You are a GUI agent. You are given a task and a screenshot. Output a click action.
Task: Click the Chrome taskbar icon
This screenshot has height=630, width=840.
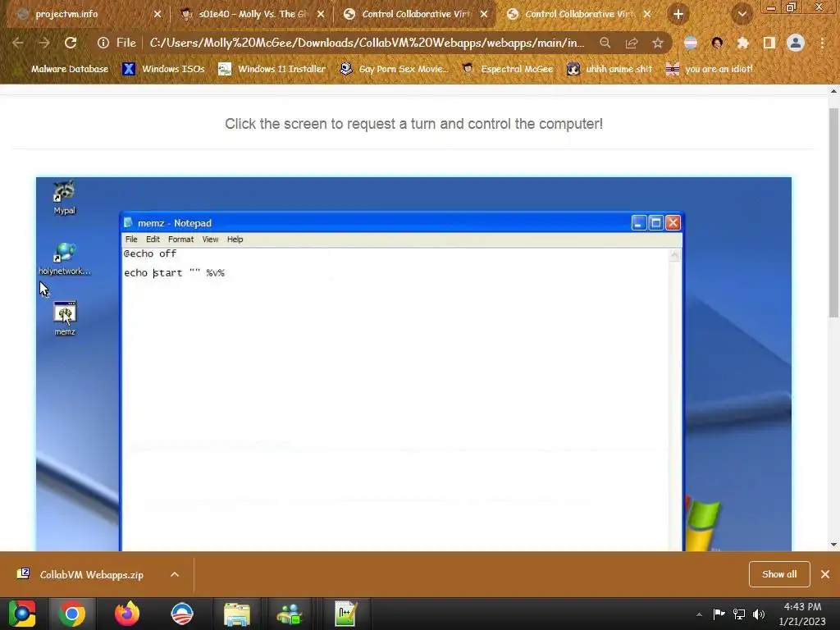tap(72, 614)
